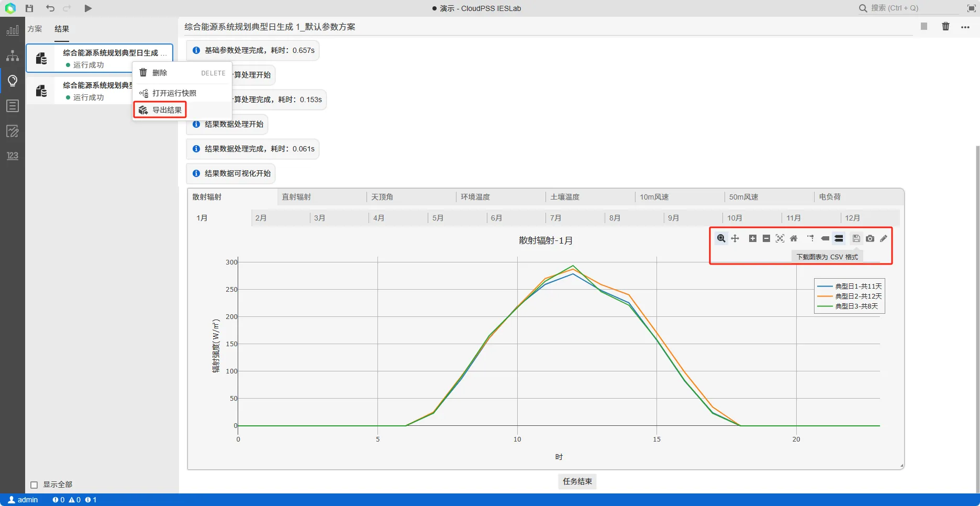The width and height of the screenshot is (980, 506).
Task: Download chart as image with camera icon
Action: pos(870,238)
